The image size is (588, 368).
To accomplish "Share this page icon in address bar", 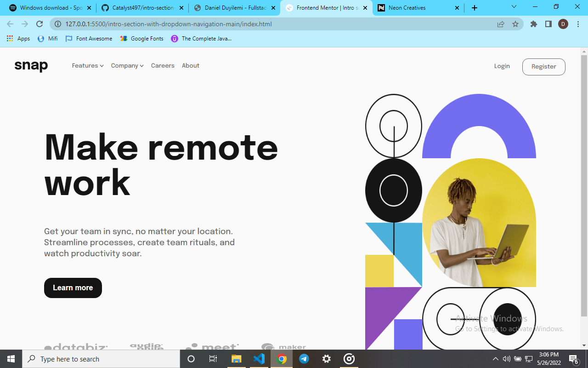I will point(501,24).
